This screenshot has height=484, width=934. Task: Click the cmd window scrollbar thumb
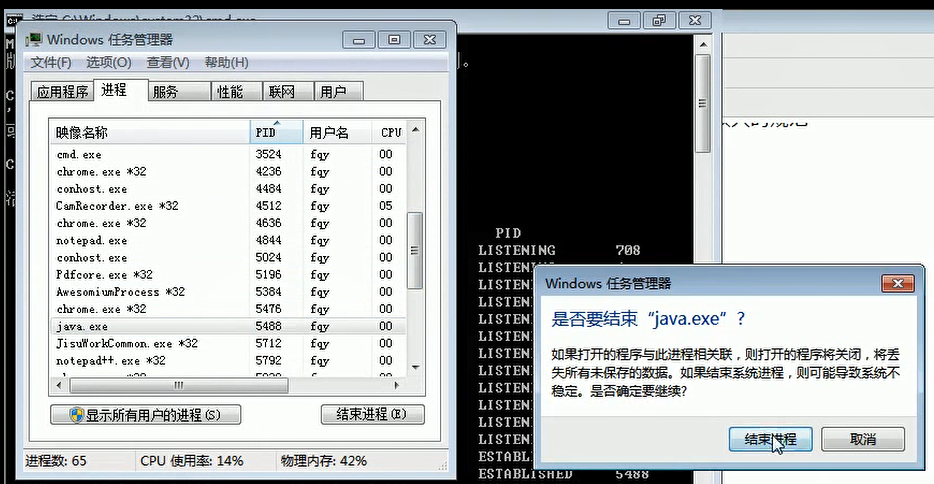click(x=703, y=104)
